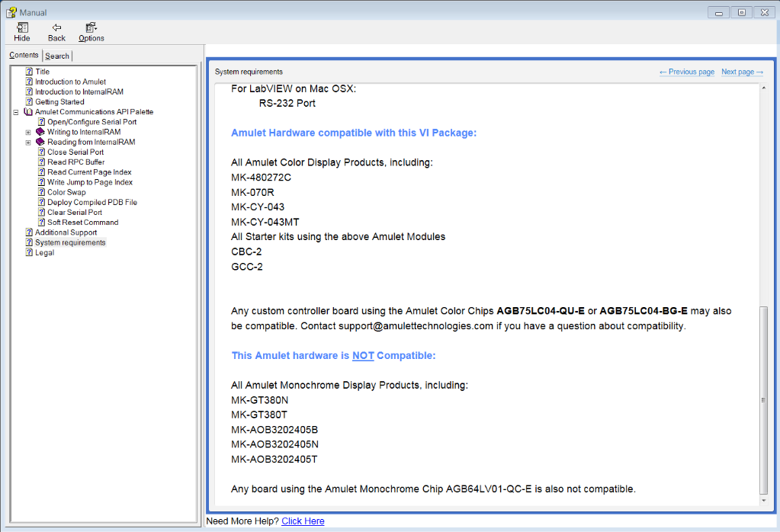Click the System requirements page header text

point(249,72)
